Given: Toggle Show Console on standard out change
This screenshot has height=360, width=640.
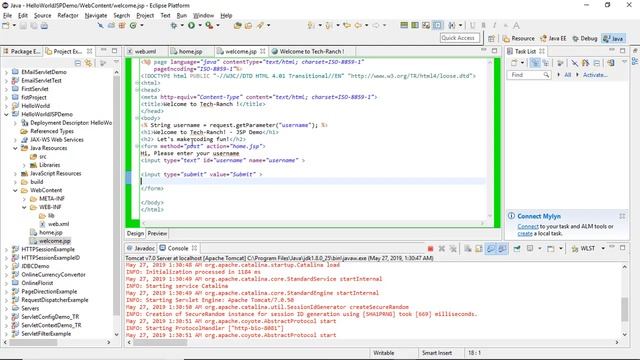Looking at the screenshot, I should (x=491, y=248).
